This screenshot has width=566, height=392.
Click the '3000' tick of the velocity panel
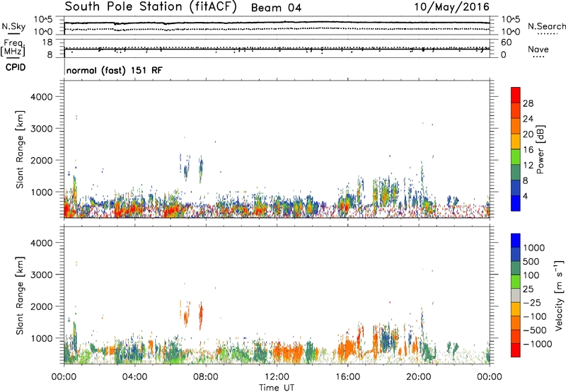click(x=41, y=275)
